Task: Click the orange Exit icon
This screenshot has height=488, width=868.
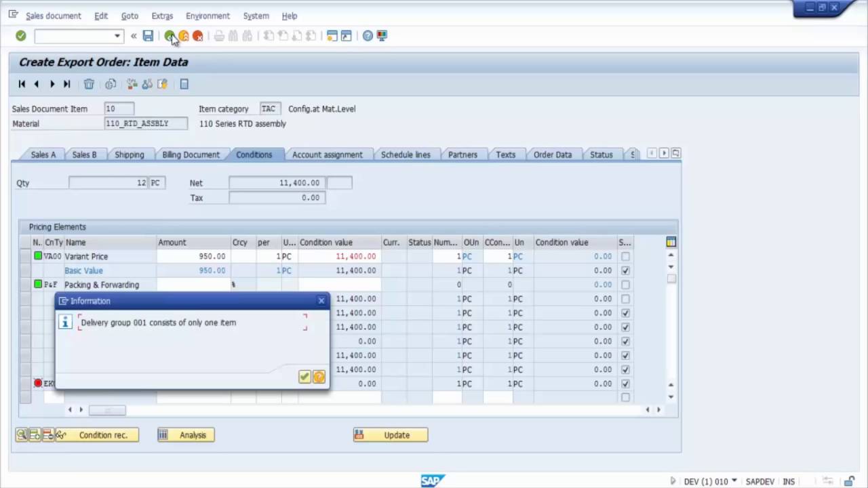Action: tap(184, 36)
